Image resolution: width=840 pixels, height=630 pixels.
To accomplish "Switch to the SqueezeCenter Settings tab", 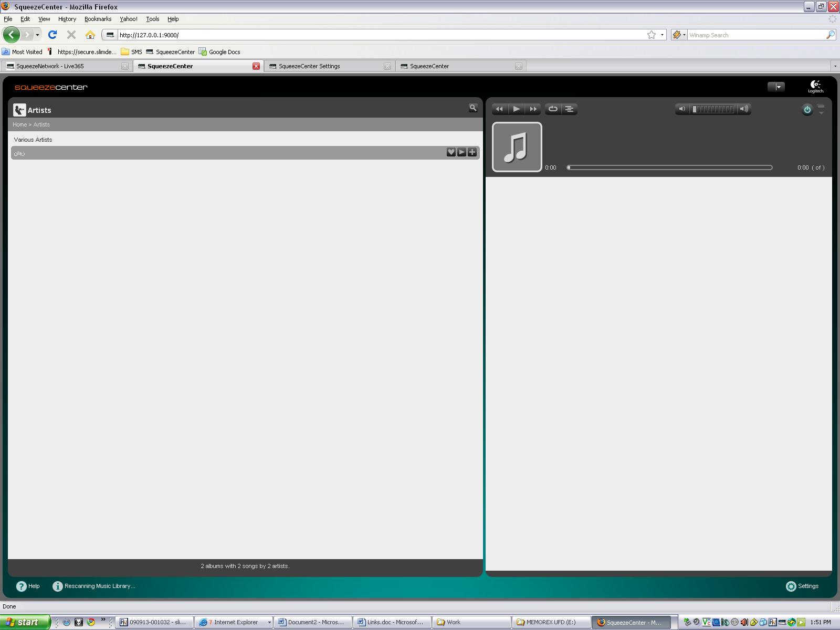I will (x=309, y=66).
